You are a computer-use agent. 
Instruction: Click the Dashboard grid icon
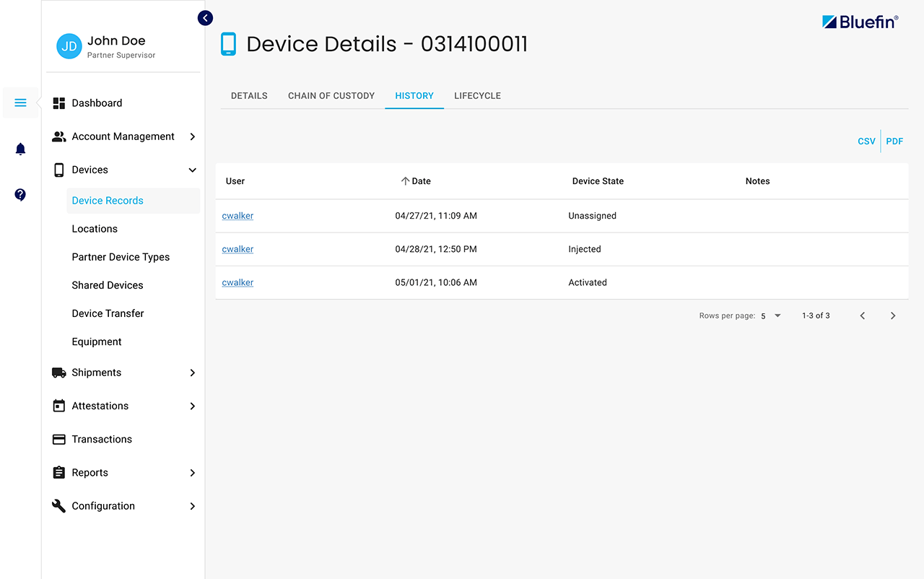pyautogui.click(x=59, y=103)
